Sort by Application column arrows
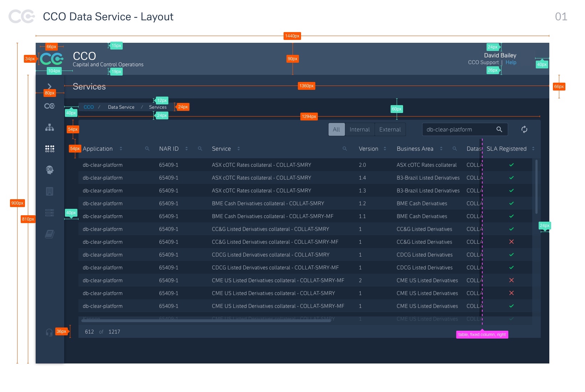Screen dimensions: 585x392 coord(121,149)
